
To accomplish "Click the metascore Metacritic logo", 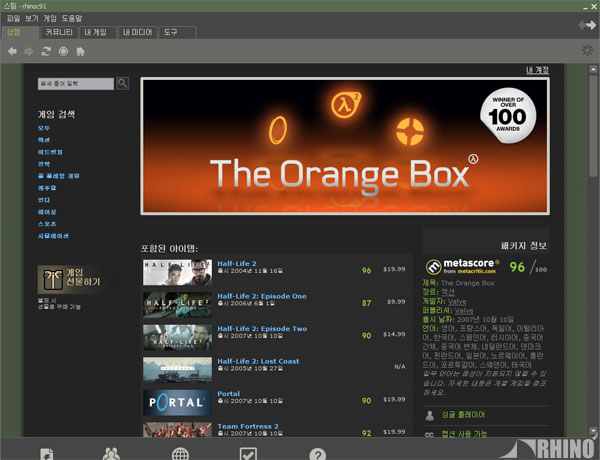I will pyautogui.click(x=463, y=267).
